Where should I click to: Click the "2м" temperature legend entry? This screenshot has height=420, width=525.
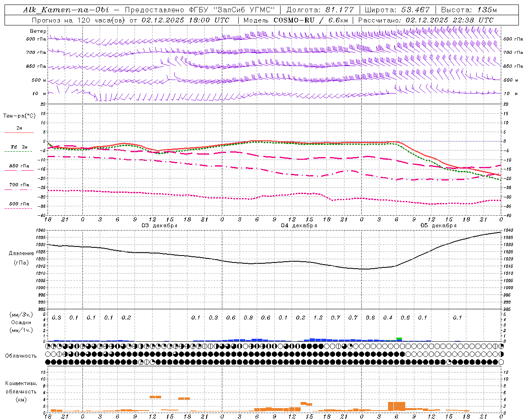point(19,128)
